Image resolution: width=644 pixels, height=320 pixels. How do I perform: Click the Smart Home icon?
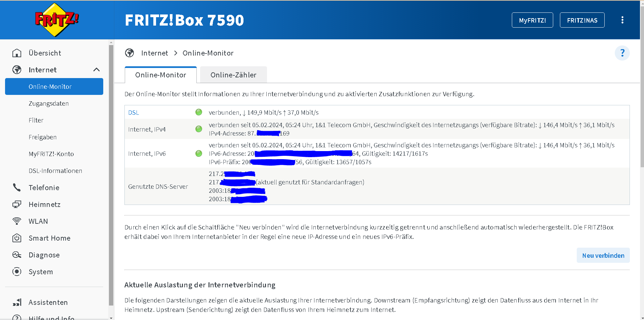pyautogui.click(x=17, y=238)
